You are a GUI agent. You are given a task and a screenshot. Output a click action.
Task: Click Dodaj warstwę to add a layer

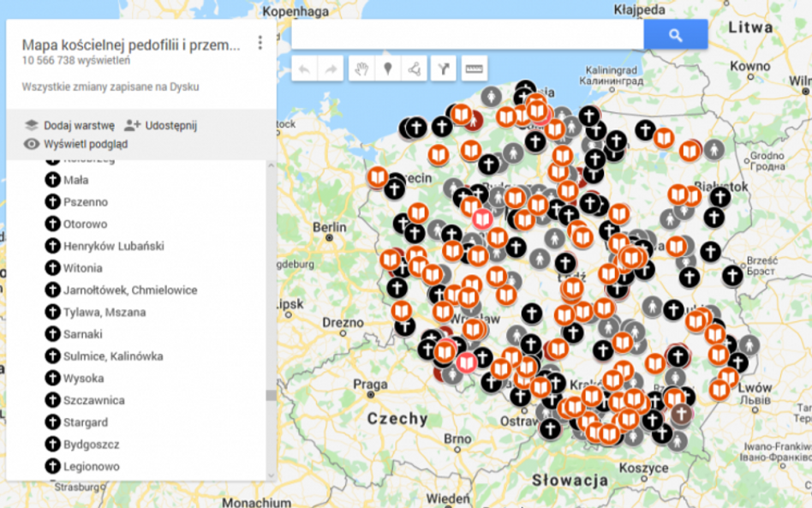79,125
